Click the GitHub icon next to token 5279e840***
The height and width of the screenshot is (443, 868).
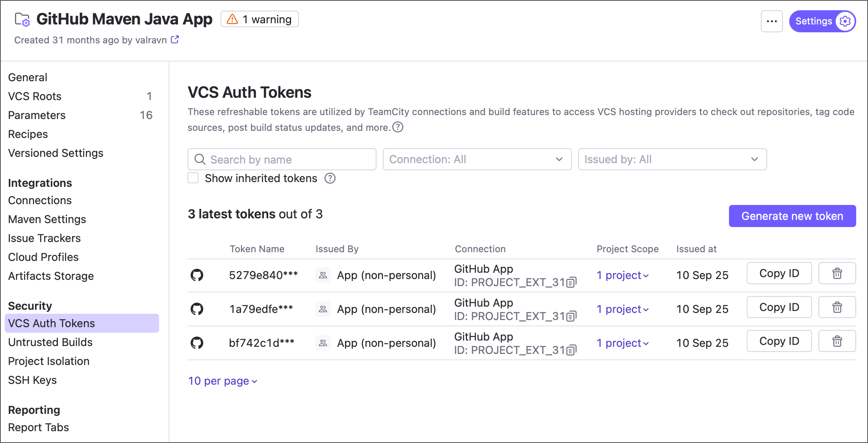[x=197, y=275]
